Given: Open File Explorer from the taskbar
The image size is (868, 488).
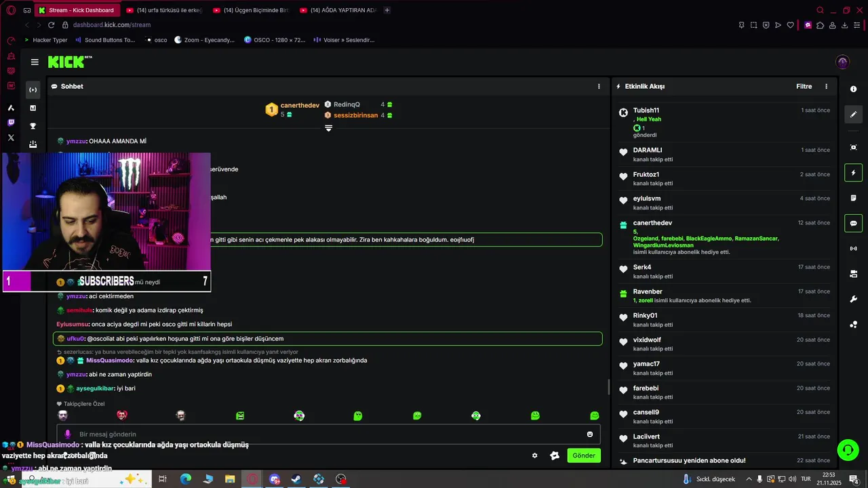Looking at the screenshot, I should pos(230,479).
